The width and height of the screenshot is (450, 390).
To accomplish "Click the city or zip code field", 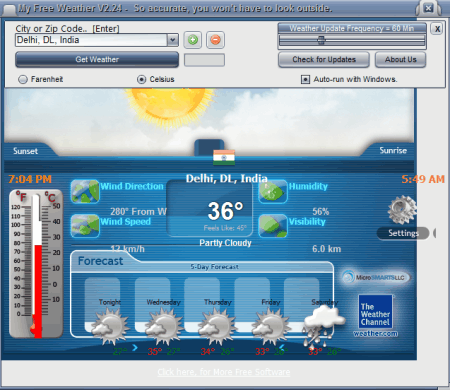I will 91,40.
